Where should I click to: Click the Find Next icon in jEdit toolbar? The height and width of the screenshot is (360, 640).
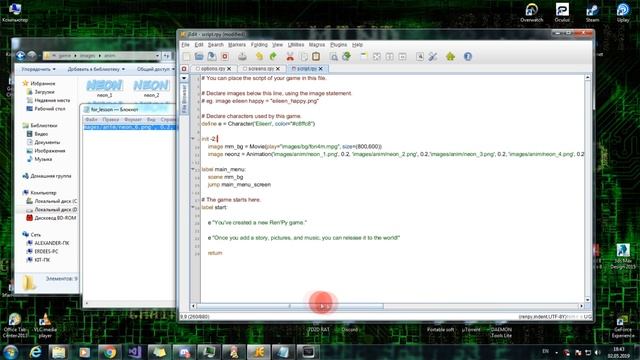347,57
